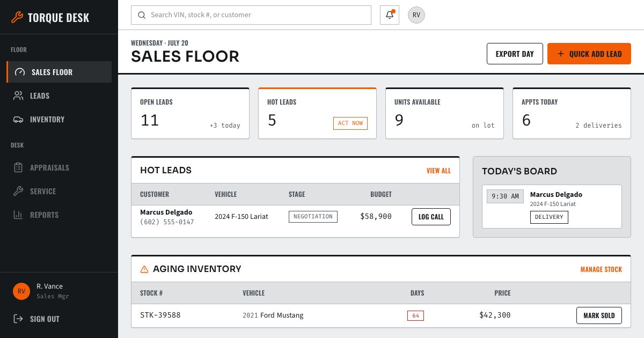Open the Reports page

pyautogui.click(x=59, y=215)
